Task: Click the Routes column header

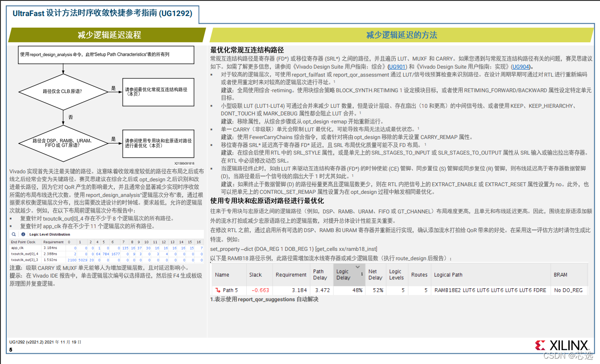Action: pos(419,275)
